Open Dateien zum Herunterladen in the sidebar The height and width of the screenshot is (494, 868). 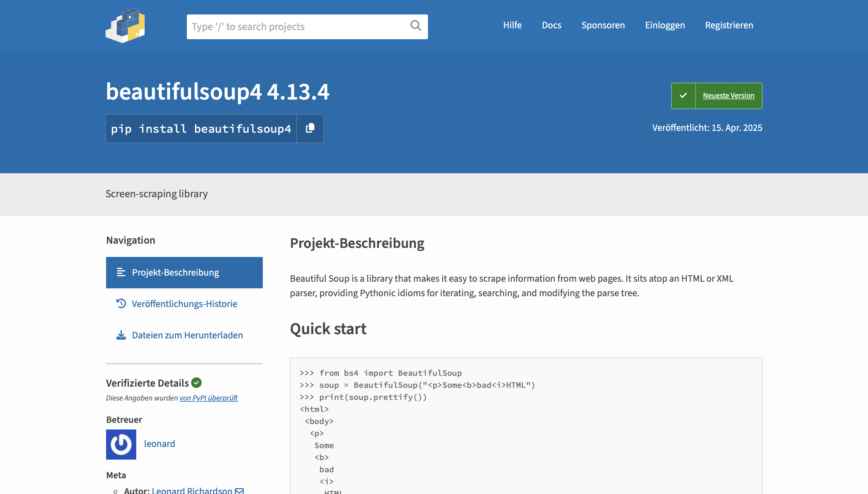point(184,335)
